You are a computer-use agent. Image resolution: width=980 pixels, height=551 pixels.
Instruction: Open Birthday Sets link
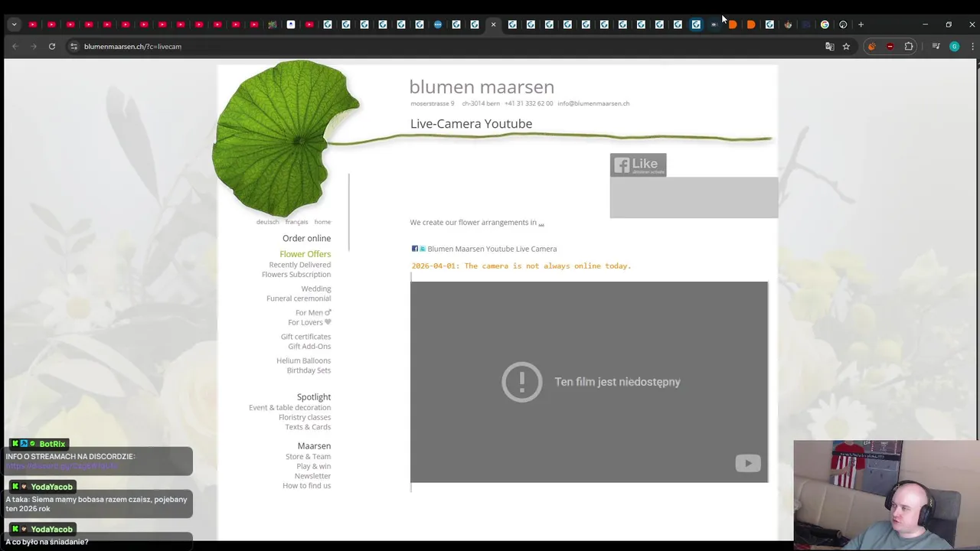(309, 370)
